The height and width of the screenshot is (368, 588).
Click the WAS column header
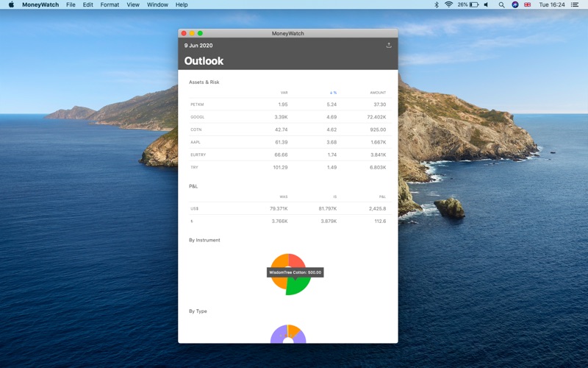[284, 197]
